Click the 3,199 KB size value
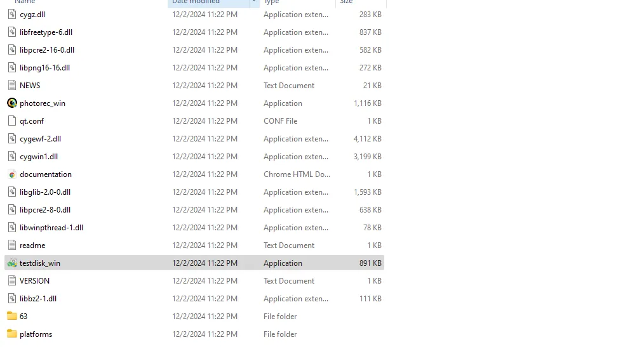This screenshot has height=347, width=644. [368, 157]
